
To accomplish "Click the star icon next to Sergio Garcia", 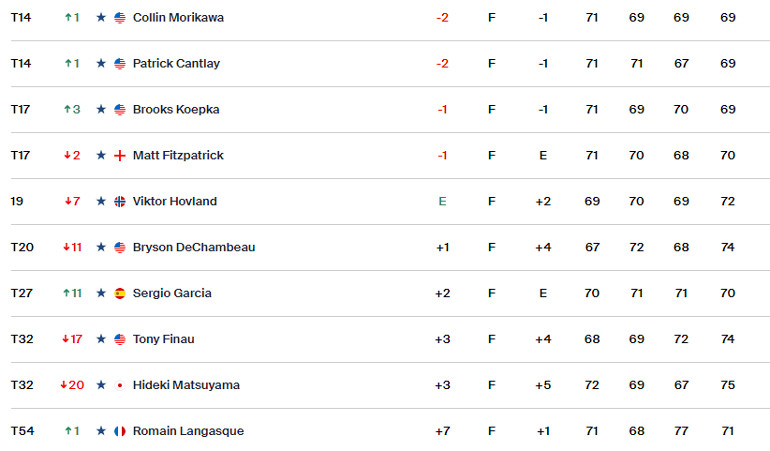I will pyautogui.click(x=101, y=293).
